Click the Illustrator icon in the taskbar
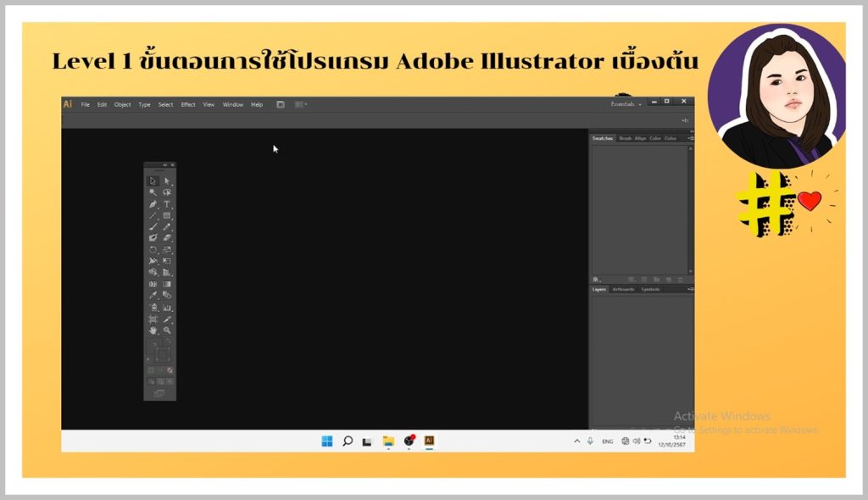 coord(429,441)
